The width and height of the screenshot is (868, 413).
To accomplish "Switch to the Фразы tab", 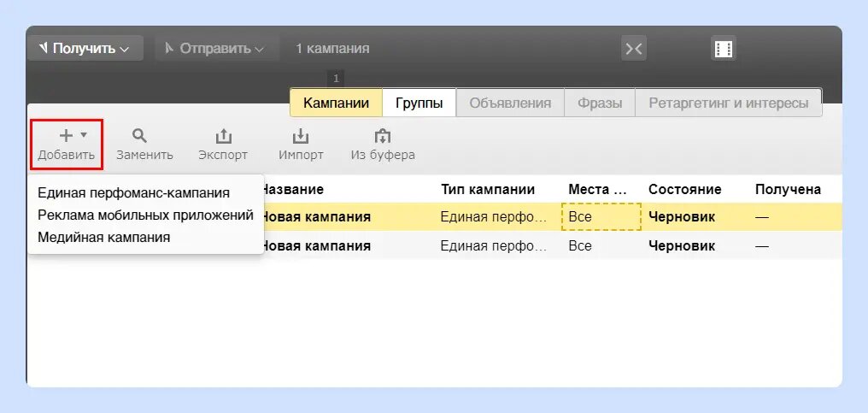I will [600, 103].
